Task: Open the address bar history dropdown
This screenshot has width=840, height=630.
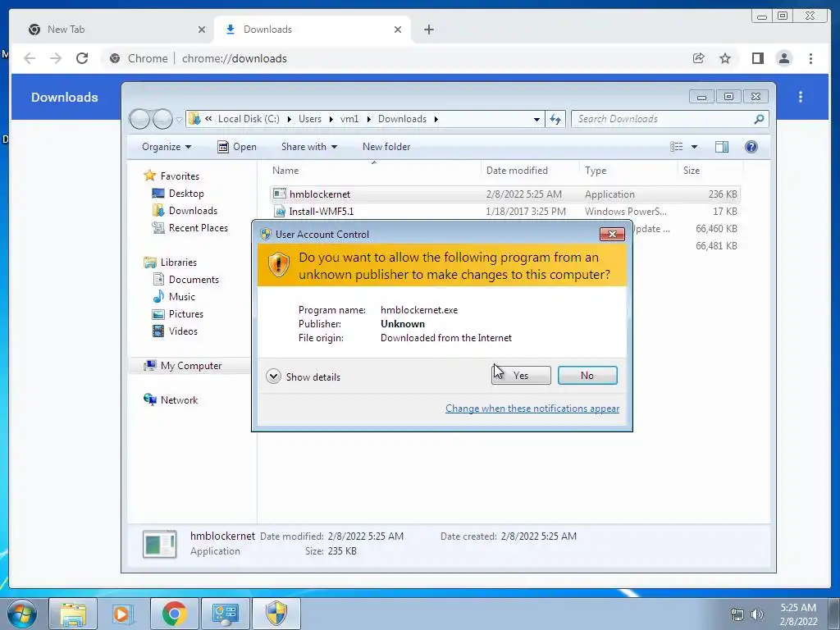Action: 536,119
